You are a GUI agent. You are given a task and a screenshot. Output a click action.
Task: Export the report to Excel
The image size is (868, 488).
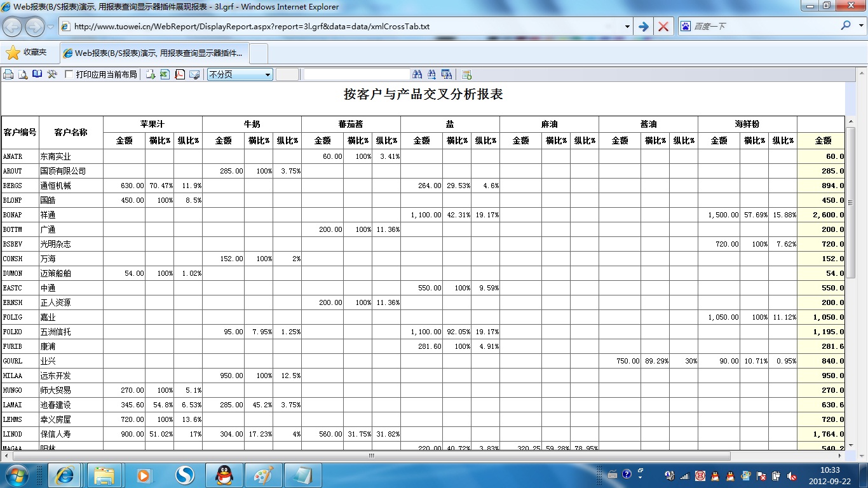(x=165, y=74)
